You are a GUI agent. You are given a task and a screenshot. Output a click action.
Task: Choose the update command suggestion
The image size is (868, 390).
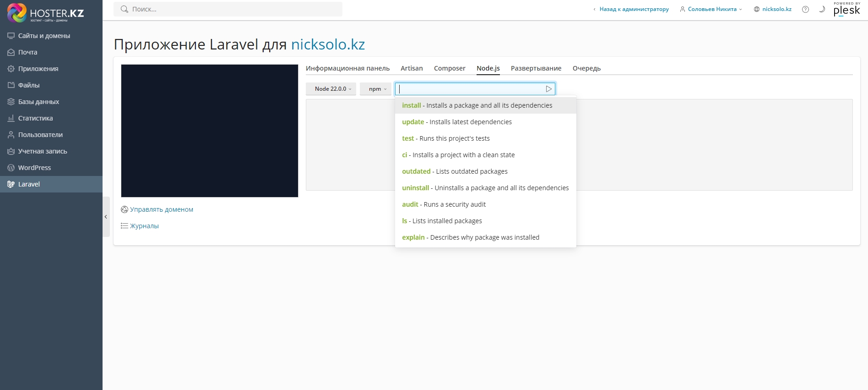coord(485,122)
